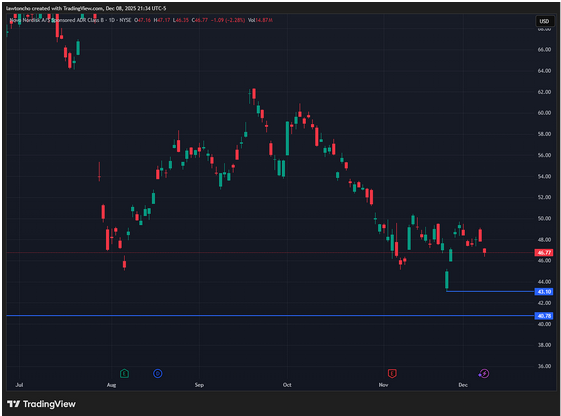Click the Jul label on time axis

pyautogui.click(x=19, y=385)
